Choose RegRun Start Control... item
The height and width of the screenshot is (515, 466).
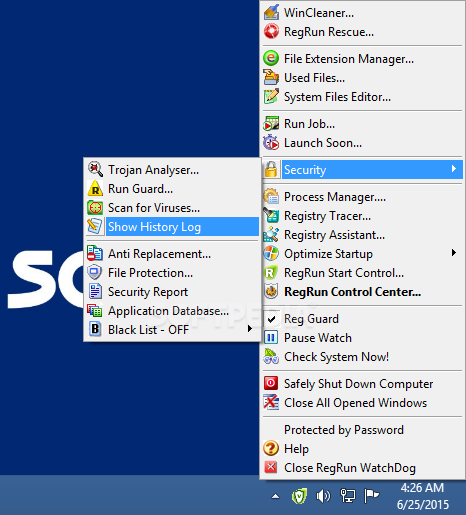point(362,273)
